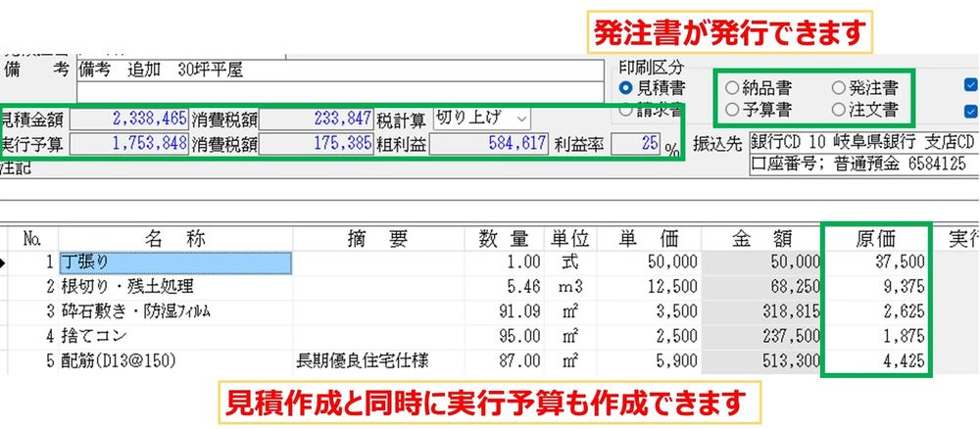Click the 長期優良住宅仕様 summary cell
The height and width of the screenshot is (429, 980).
(x=378, y=361)
